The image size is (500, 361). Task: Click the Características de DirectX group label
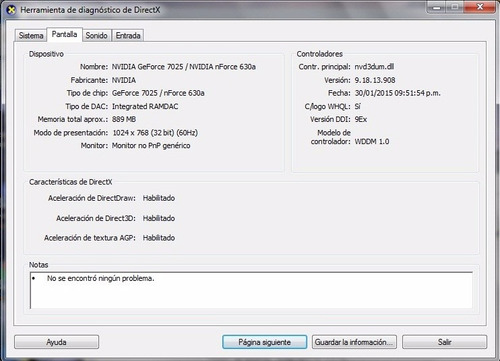[71, 182]
